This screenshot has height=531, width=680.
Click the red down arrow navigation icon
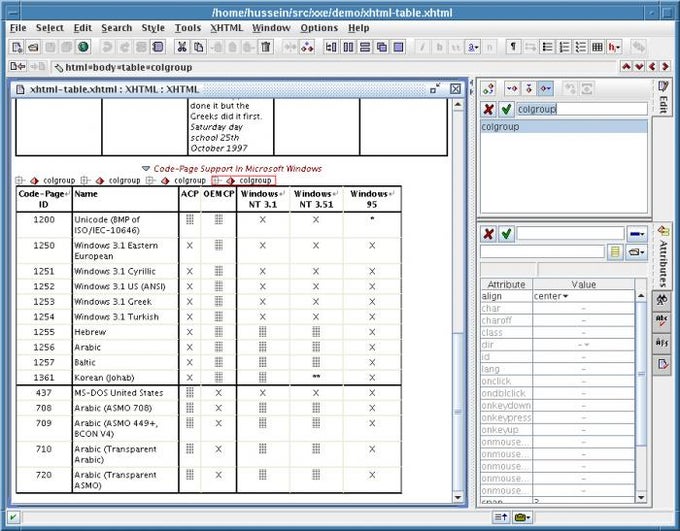(x=639, y=66)
